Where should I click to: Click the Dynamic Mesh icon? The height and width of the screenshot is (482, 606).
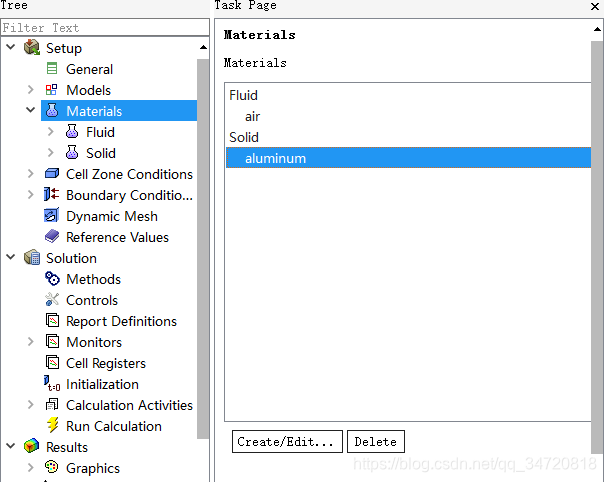tap(51, 215)
